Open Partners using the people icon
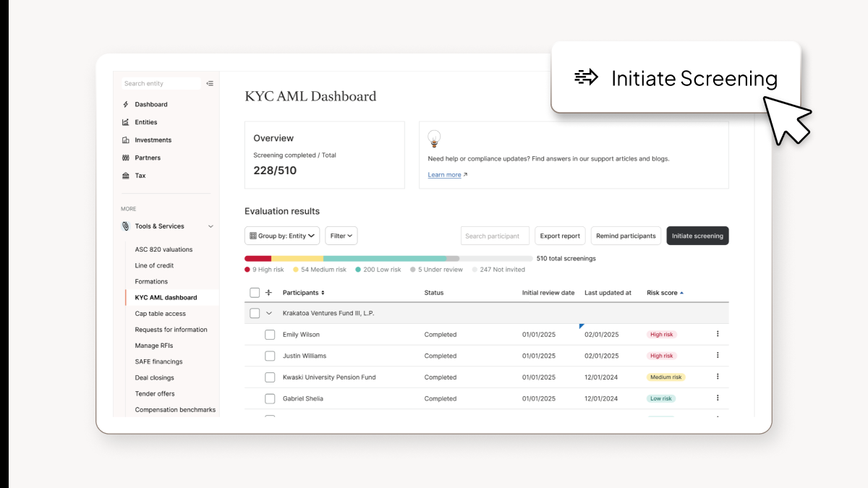Screen dimensions: 868x488 [x=127, y=158]
